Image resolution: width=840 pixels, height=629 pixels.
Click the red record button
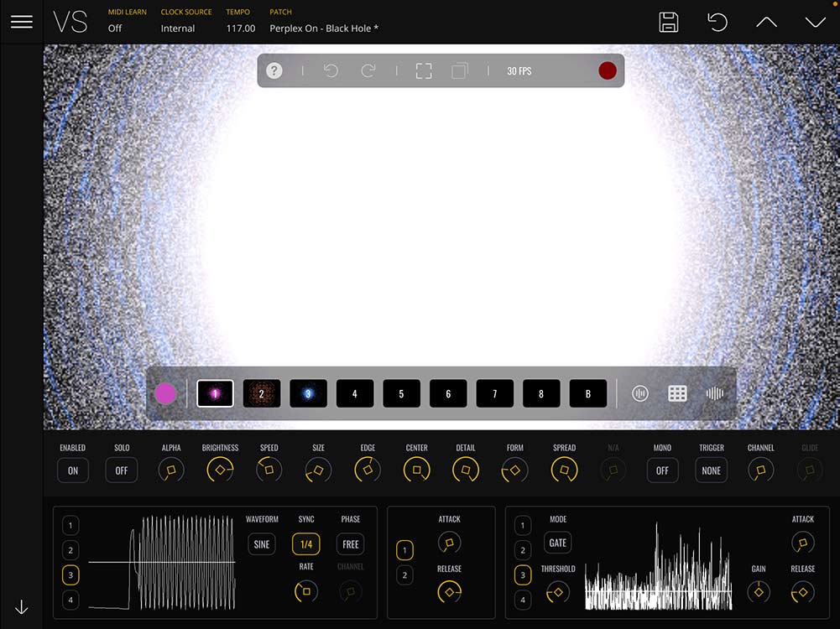[608, 70]
